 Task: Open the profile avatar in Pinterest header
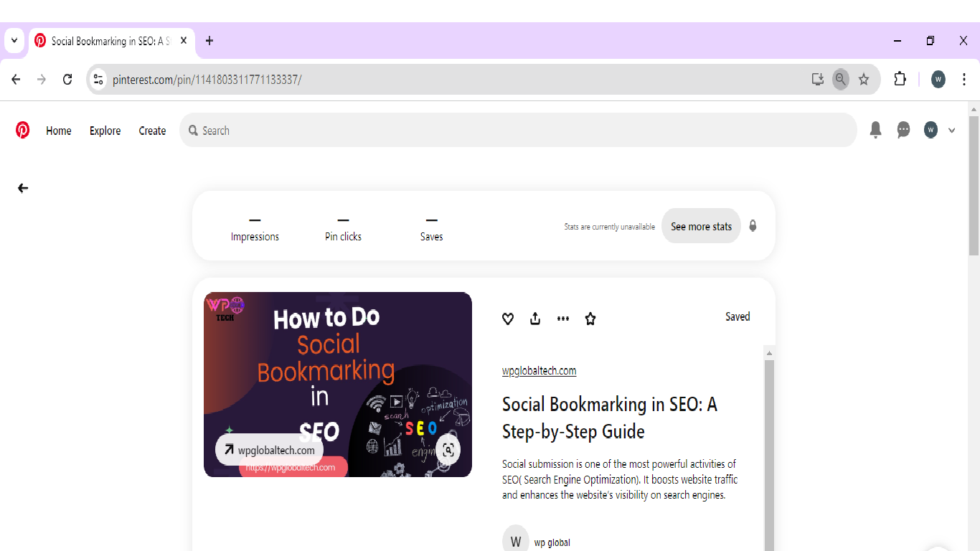930,130
